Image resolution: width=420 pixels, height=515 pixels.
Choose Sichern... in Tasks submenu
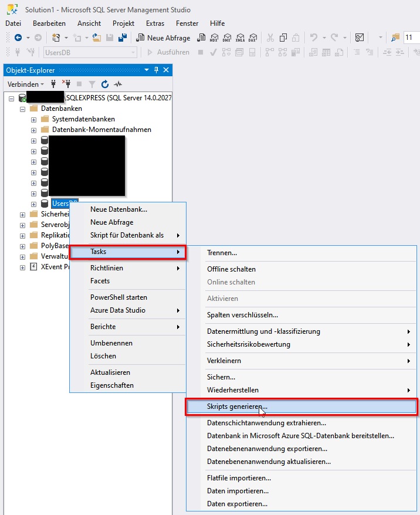(302, 377)
